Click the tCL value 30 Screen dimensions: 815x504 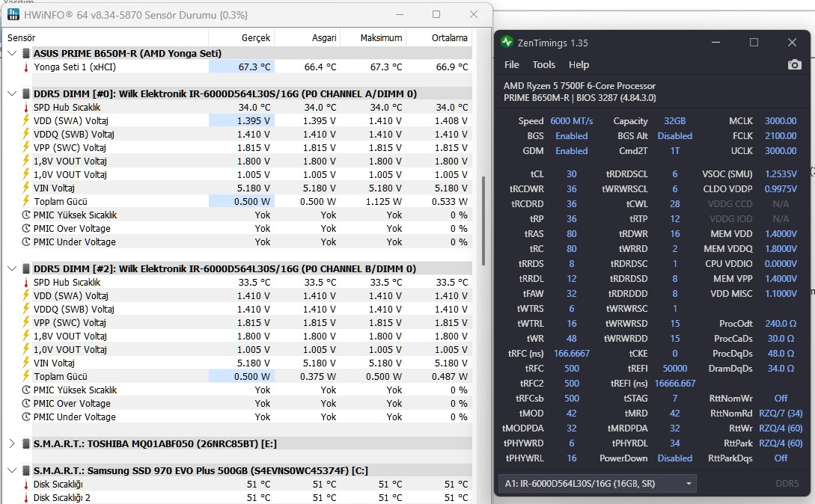click(x=572, y=174)
